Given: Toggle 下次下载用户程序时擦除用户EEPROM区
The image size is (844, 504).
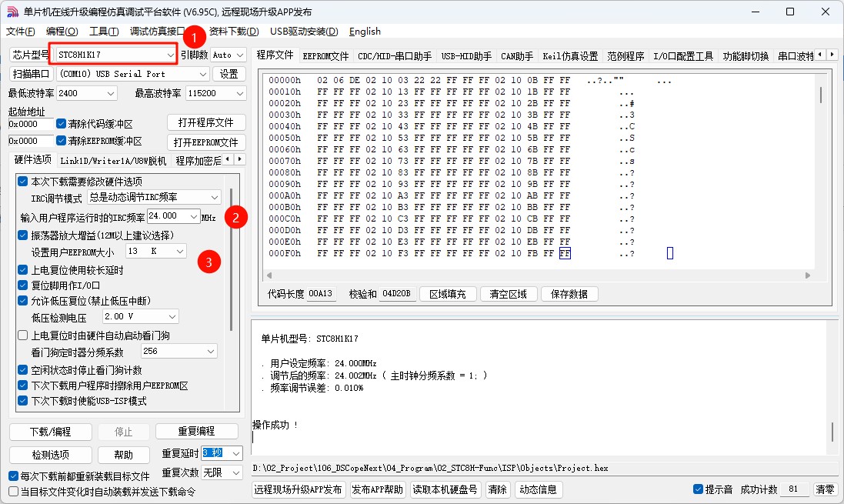Looking at the screenshot, I should pos(22,386).
